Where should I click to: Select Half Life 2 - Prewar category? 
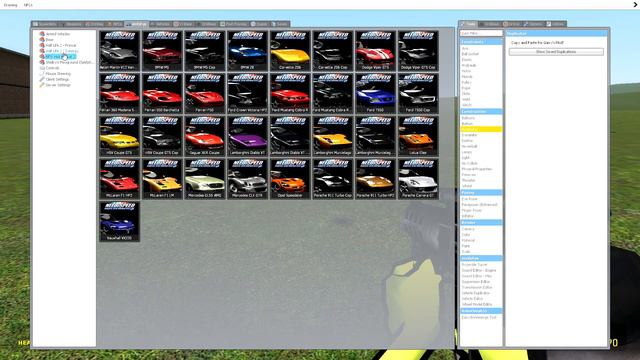[x=60, y=45]
